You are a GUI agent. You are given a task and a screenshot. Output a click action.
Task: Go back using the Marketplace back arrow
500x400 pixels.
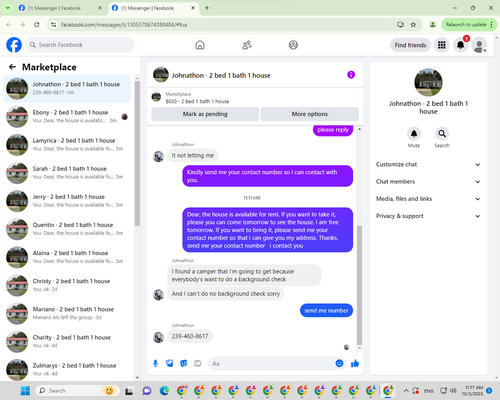click(x=12, y=67)
